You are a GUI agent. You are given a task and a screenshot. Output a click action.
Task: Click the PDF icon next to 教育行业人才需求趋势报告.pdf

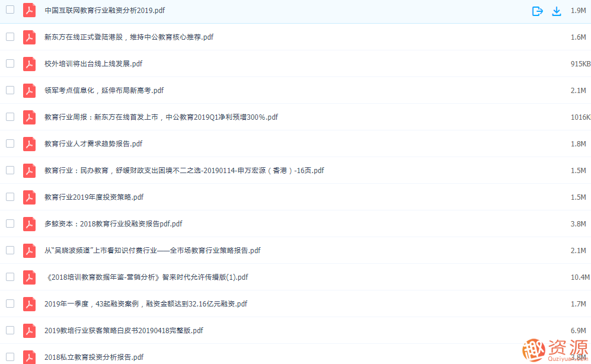point(29,143)
